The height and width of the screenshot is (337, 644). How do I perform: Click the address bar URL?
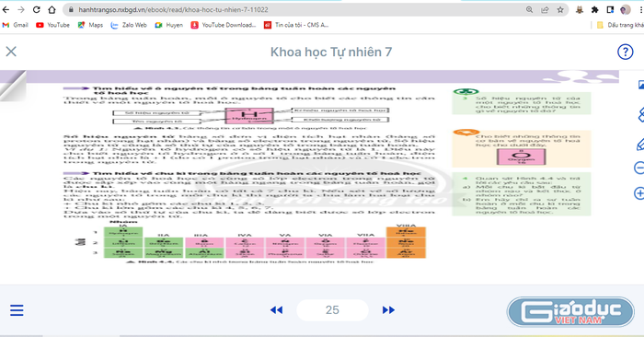click(173, 9)
